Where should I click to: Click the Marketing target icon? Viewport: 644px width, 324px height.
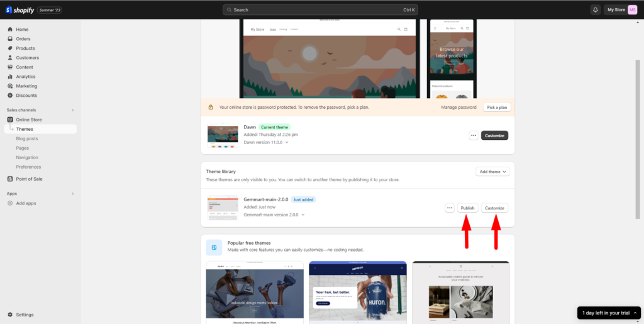(10, 86)
